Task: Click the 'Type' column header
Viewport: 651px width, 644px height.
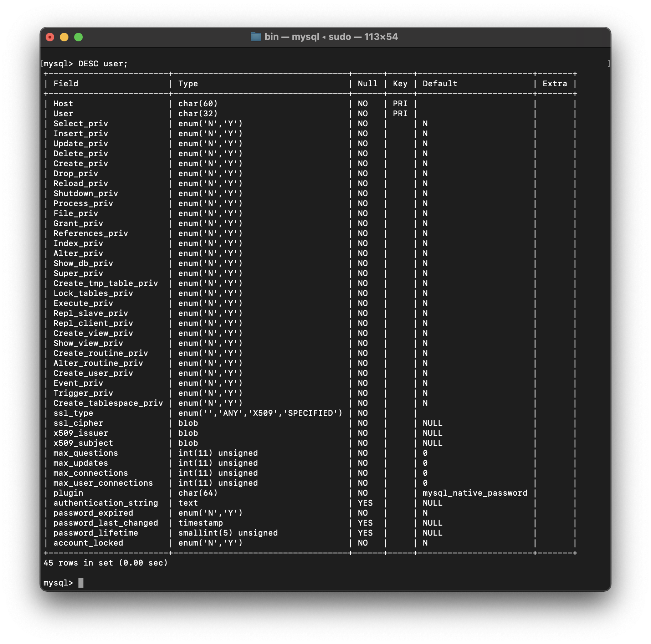Action: tap(188, 84)
